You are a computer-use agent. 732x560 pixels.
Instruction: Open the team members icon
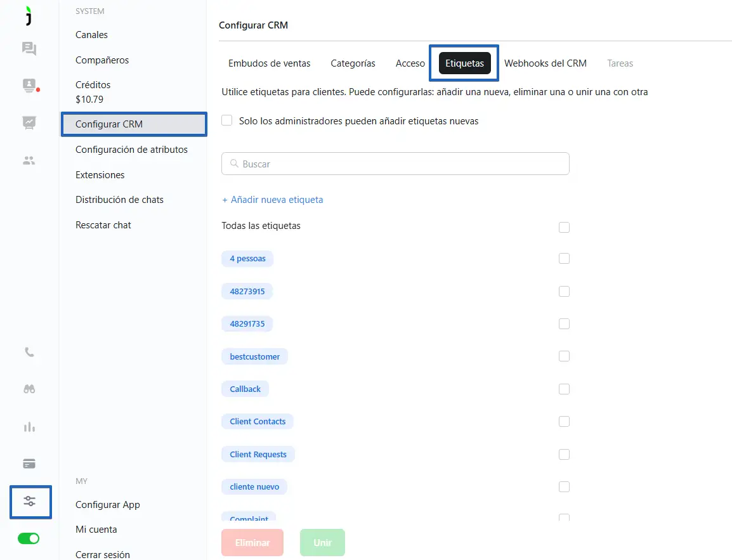pos(29,160)
